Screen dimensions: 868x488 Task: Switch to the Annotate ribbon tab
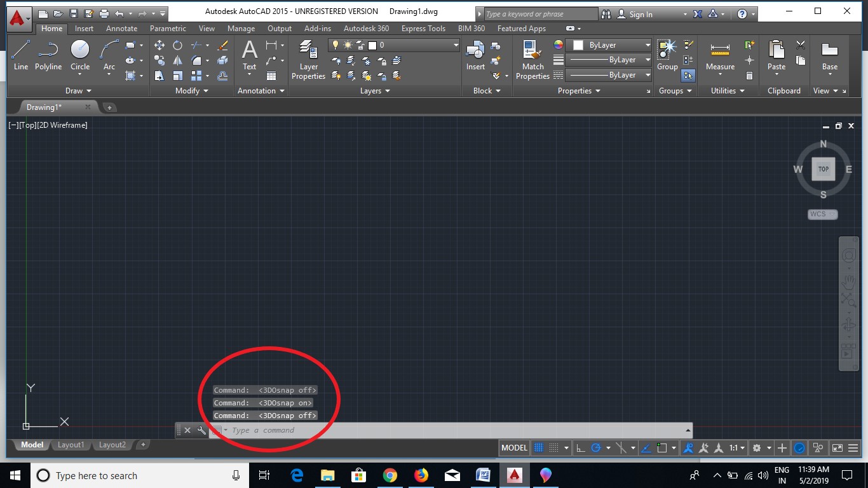click(x=121, y=29)
